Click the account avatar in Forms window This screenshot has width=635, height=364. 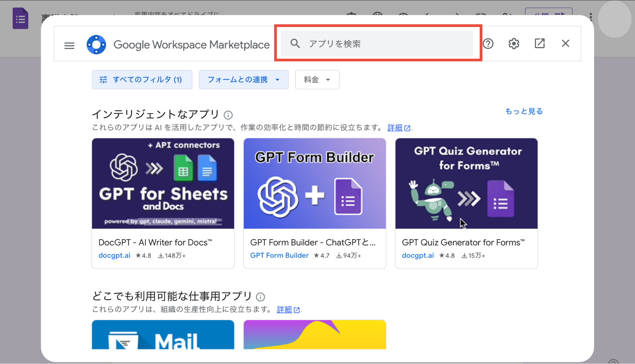coord(614,19)
